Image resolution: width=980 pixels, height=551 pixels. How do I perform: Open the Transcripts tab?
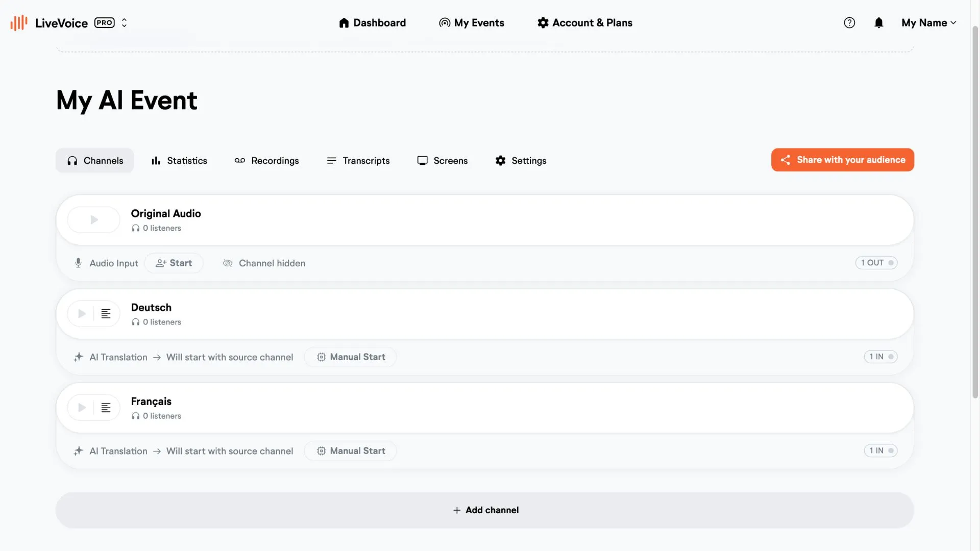click(x=358, y=161)
